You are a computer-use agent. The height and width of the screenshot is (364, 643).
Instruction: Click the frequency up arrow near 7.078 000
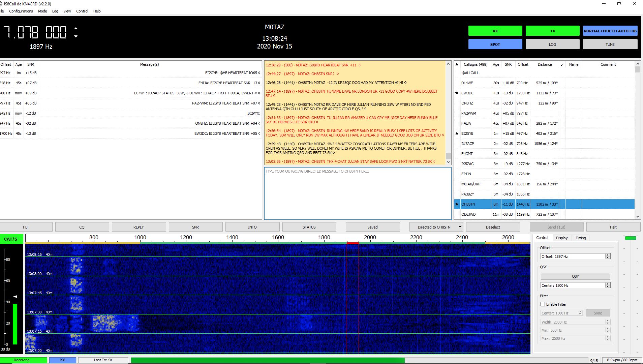point(76,29)
